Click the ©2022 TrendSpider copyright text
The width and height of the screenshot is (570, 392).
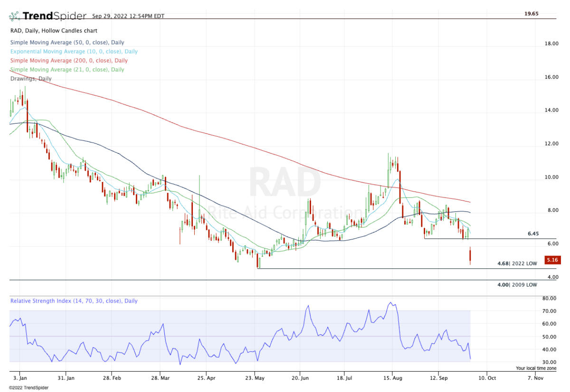28,388
